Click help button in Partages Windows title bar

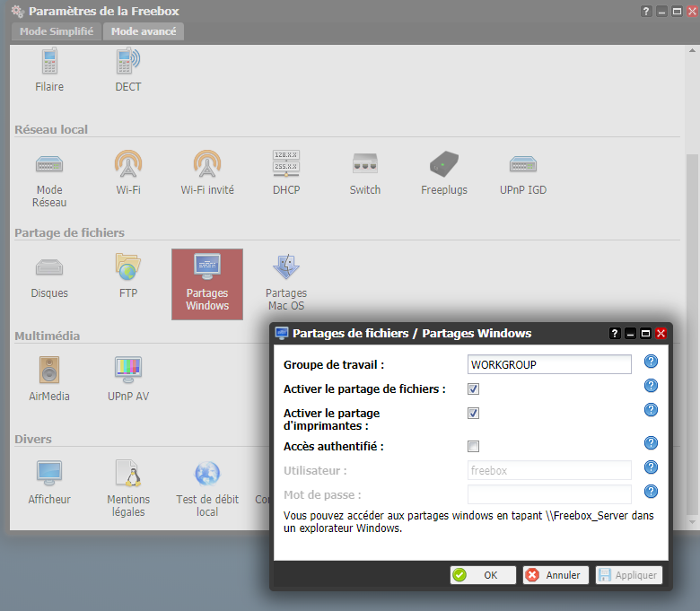(x=615, y=334)
